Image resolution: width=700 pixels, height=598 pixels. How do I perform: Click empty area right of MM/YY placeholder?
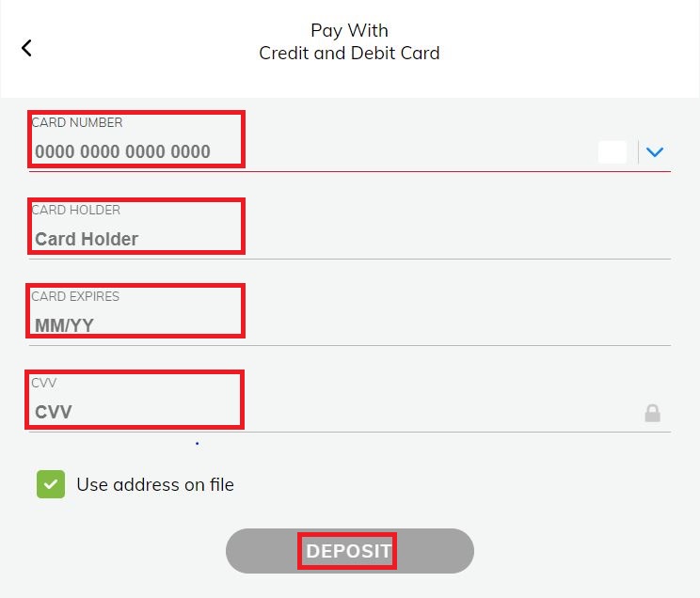click(x=452, y=326)
